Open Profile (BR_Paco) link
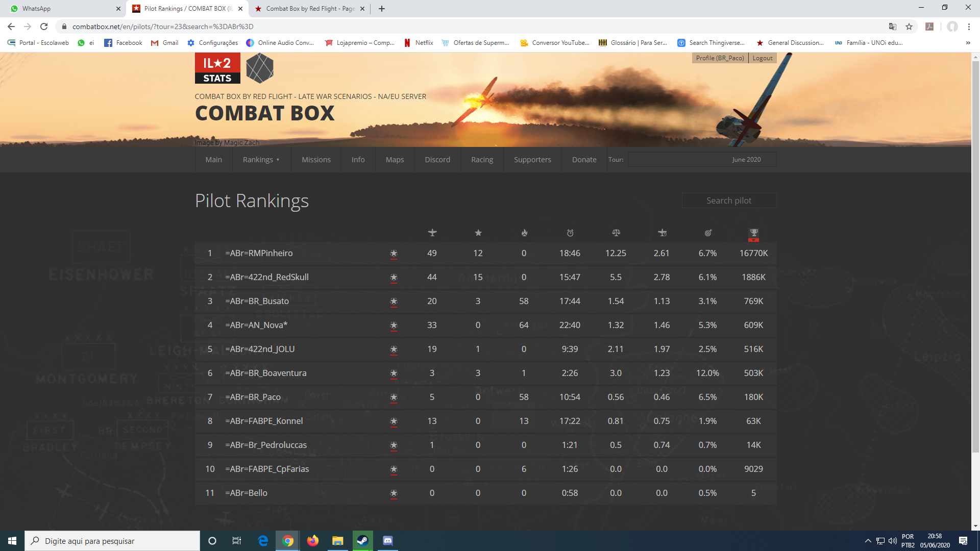 (x=720, y=58)
